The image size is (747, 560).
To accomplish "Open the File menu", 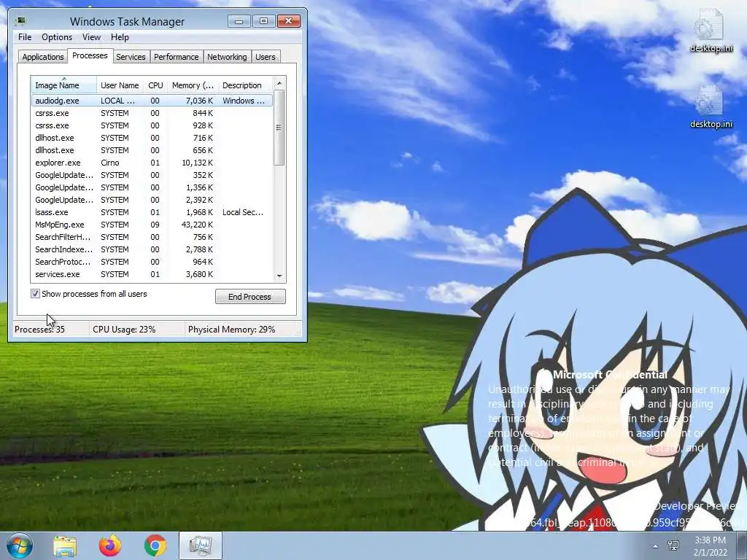I will tap(25, 37).
